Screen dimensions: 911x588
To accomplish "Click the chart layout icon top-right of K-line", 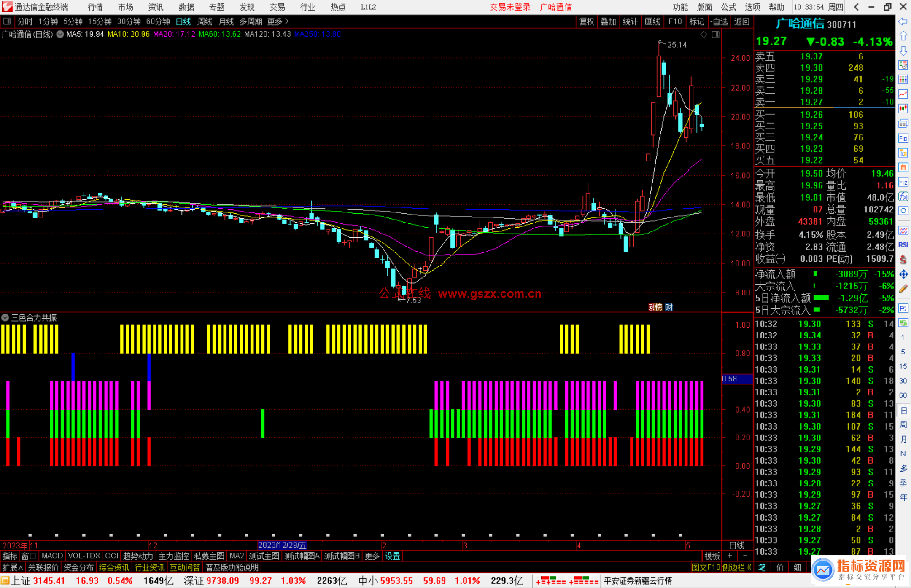I will (715, 35).
